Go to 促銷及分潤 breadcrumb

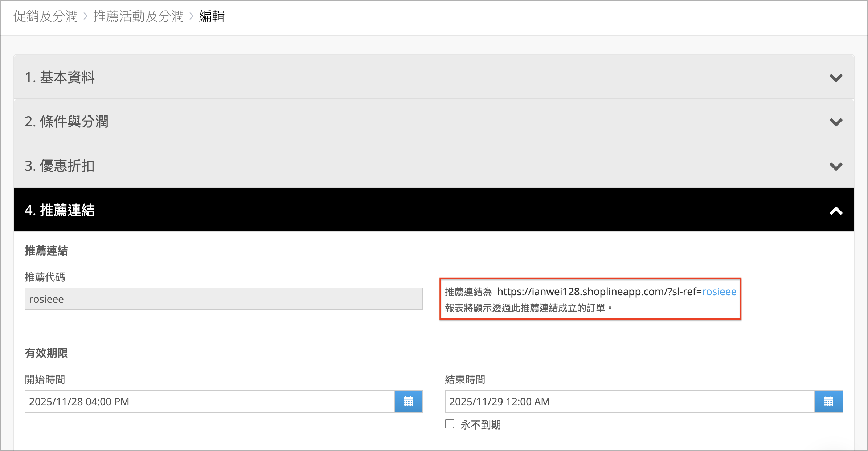[x=46, y=16]
